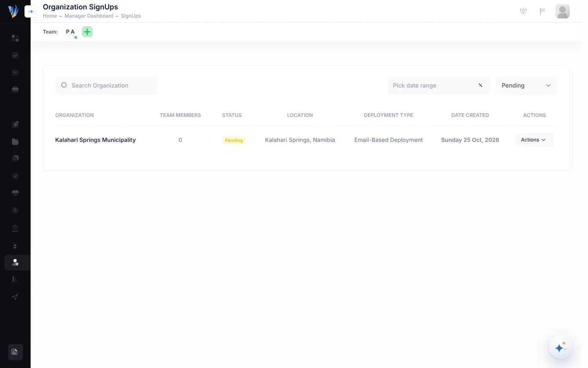This screenshot has height=368, width=588.
Task: Click the Kalahari Springs, Namibia location
Action: pos(300,140)
